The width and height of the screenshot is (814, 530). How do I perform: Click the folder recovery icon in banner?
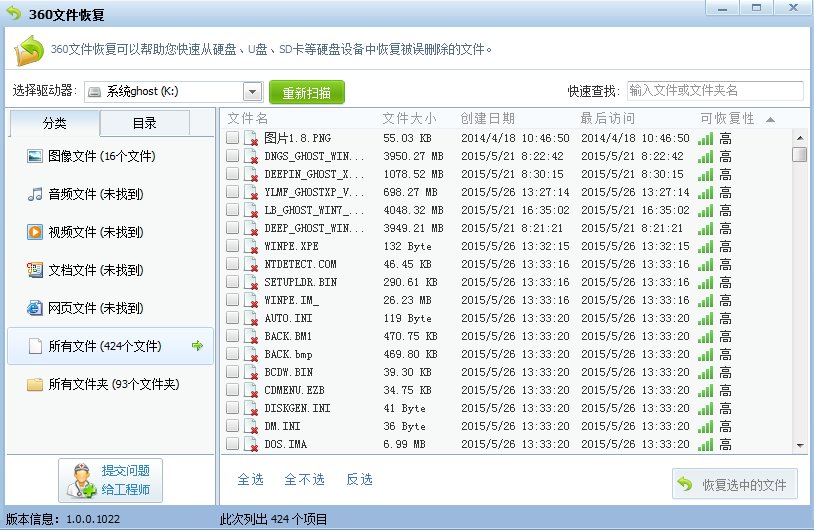tap(29, 50)
